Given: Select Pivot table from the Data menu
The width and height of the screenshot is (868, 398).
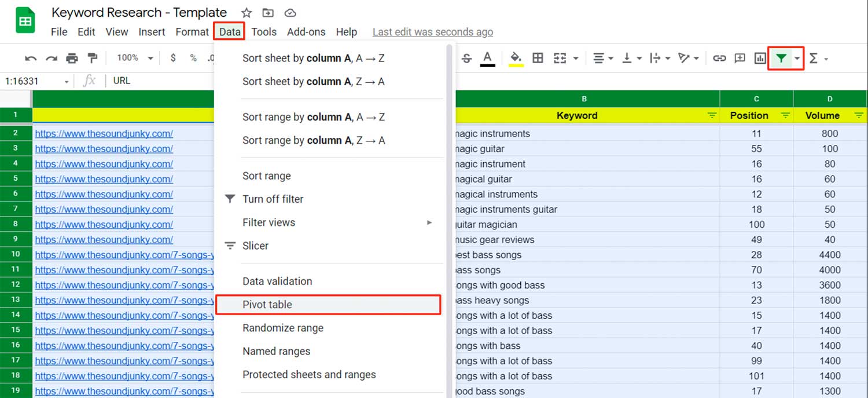Looking at the screenshot, I should pyautogui.click(x=267, y=305).
